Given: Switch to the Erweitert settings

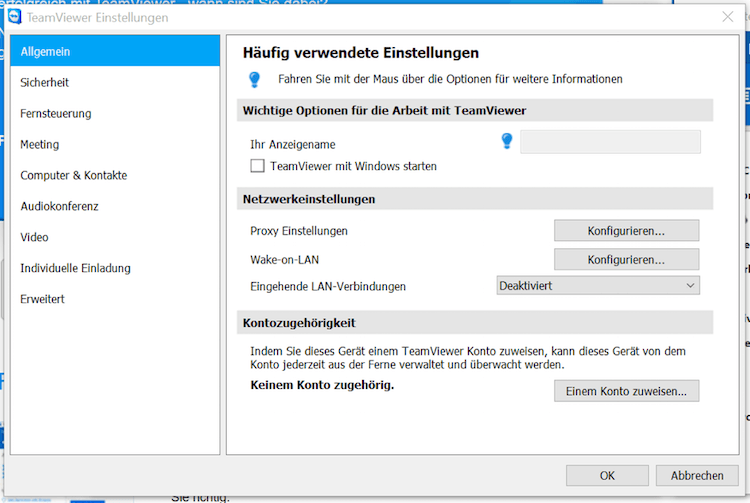Looking at the screenshot, I should coord(115,299).
